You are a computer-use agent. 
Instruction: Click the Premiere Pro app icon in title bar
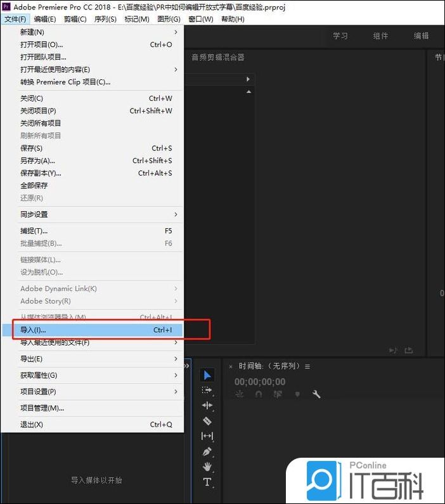[x=6, y=7]
